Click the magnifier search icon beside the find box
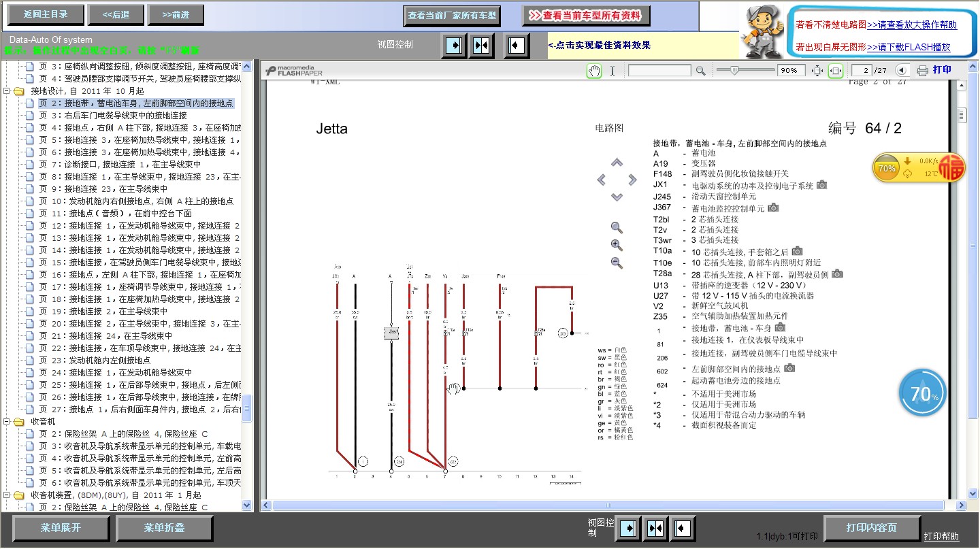Image resolution: width=980 pixels, height=549 pixels. (x=700, y=70)
